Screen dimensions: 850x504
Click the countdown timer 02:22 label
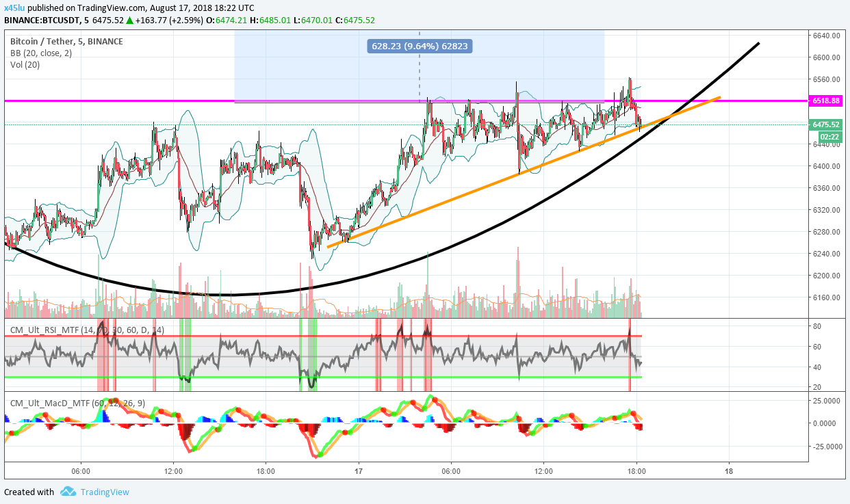[830, 137]
